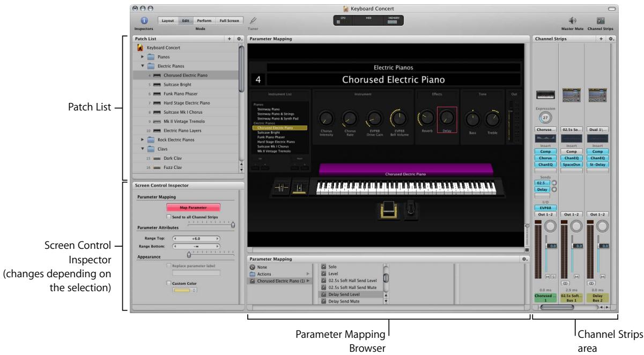Open the Patch List action gear menu
Image resolution: width=644 pixels, height=355 pixels.
(239, 39)
